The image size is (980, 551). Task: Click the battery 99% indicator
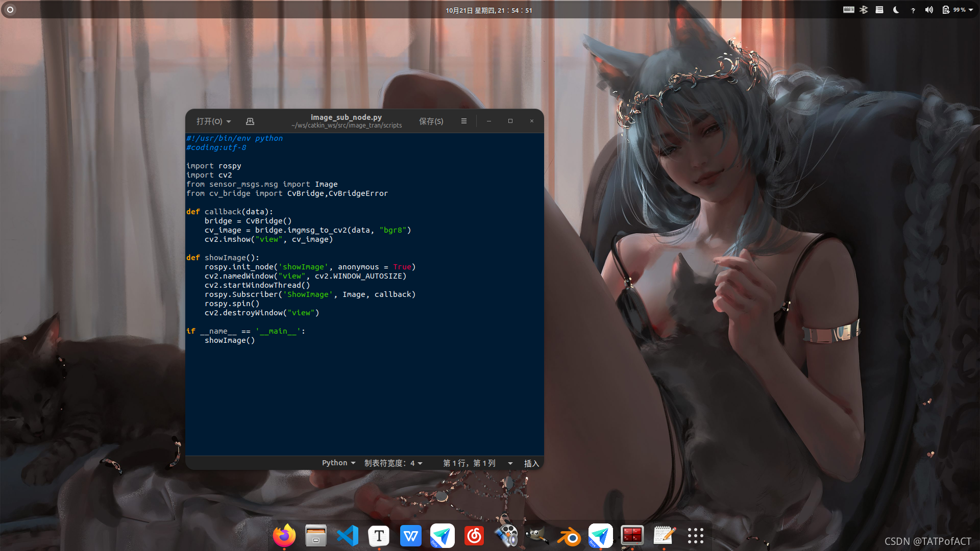(x=954, y=10)
